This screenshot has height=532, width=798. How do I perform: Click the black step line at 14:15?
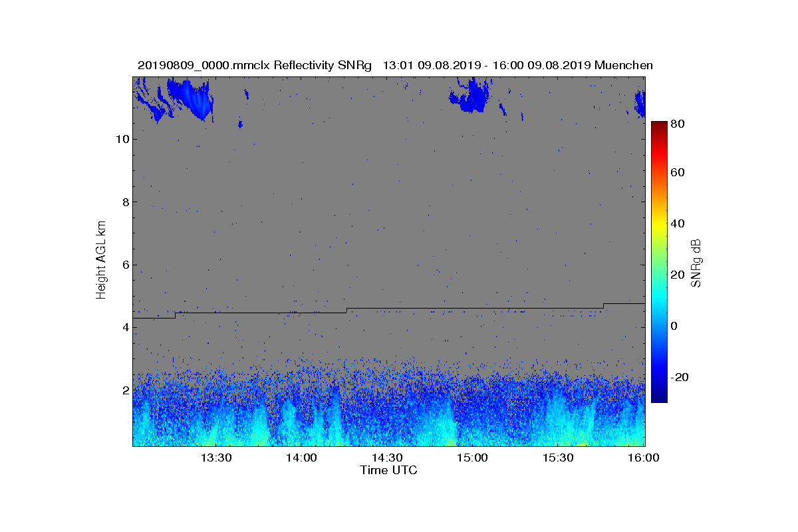[x=346, y=310]
